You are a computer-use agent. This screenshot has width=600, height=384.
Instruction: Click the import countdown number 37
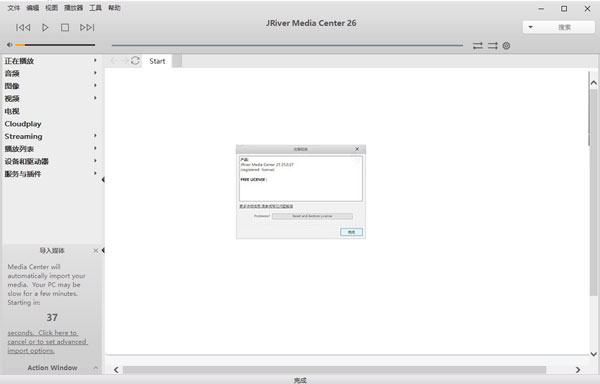pos(52,317)
